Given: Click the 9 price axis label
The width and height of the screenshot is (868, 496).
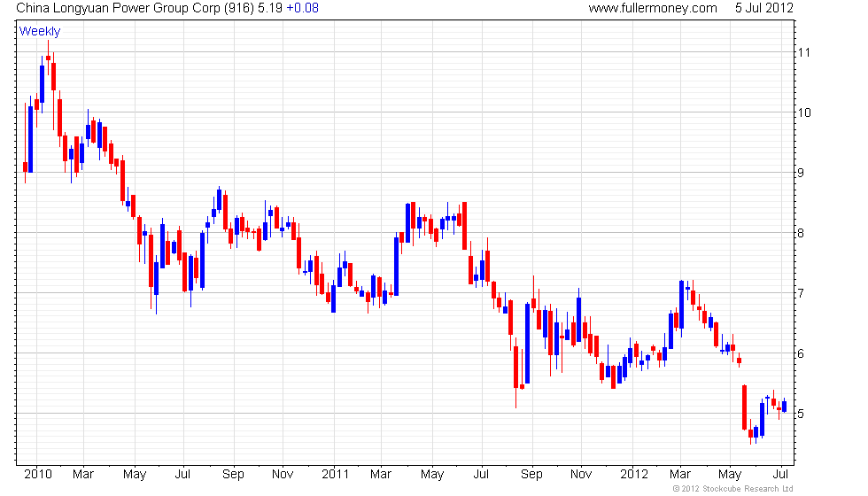Looking at the screenshot, I should pyautogui.click(x=801, y=173).
